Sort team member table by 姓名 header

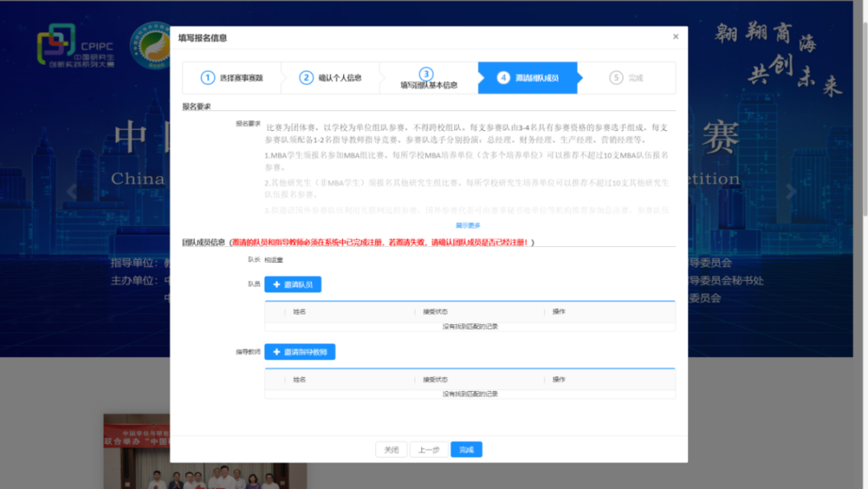[x=300, y=312]
